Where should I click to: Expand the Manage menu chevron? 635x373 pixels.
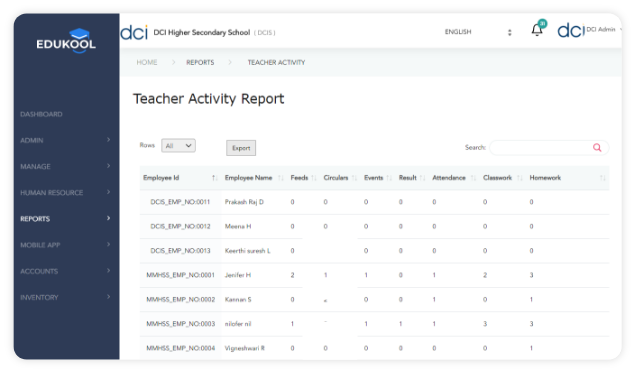click(108, 166)
